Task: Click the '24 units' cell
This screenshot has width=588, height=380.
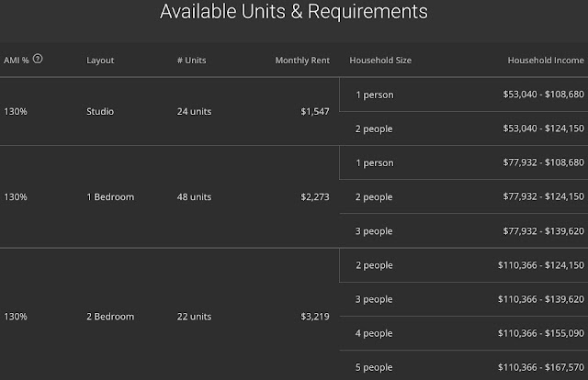Action: coord(194,111)
